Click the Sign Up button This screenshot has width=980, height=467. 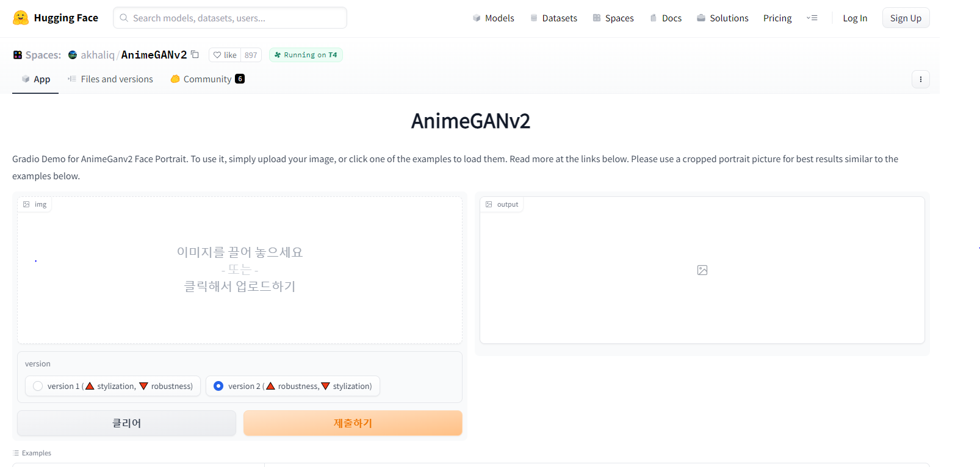906,18
